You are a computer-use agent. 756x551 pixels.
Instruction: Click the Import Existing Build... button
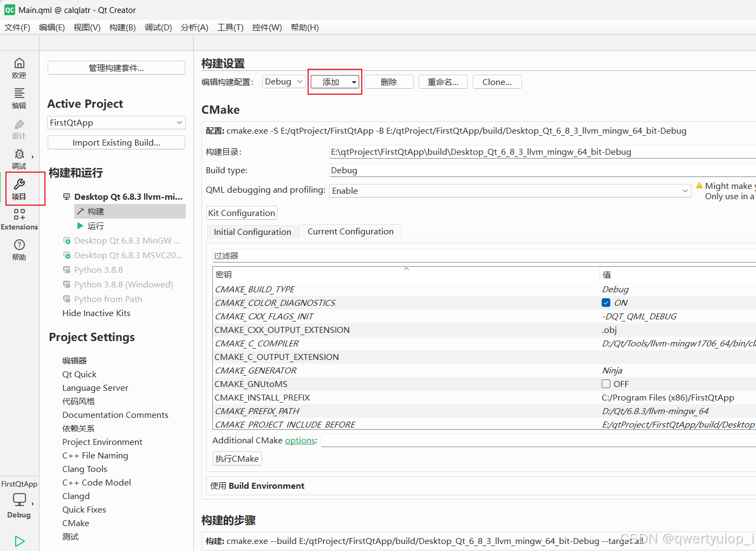point(116,142)
